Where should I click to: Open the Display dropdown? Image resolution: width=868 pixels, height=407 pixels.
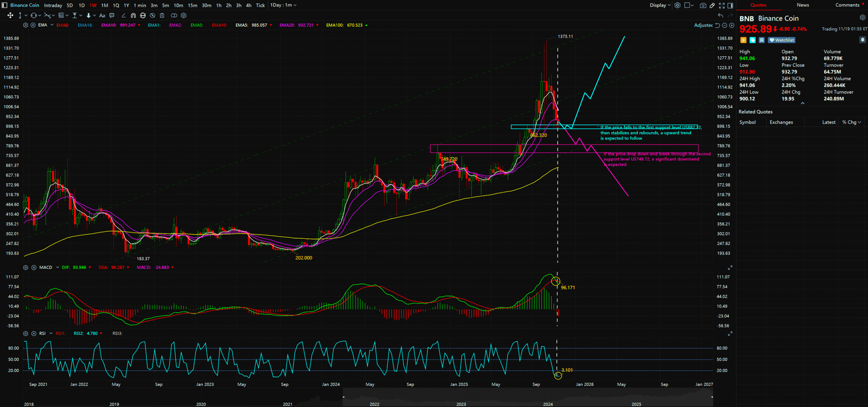coord(660,5)
